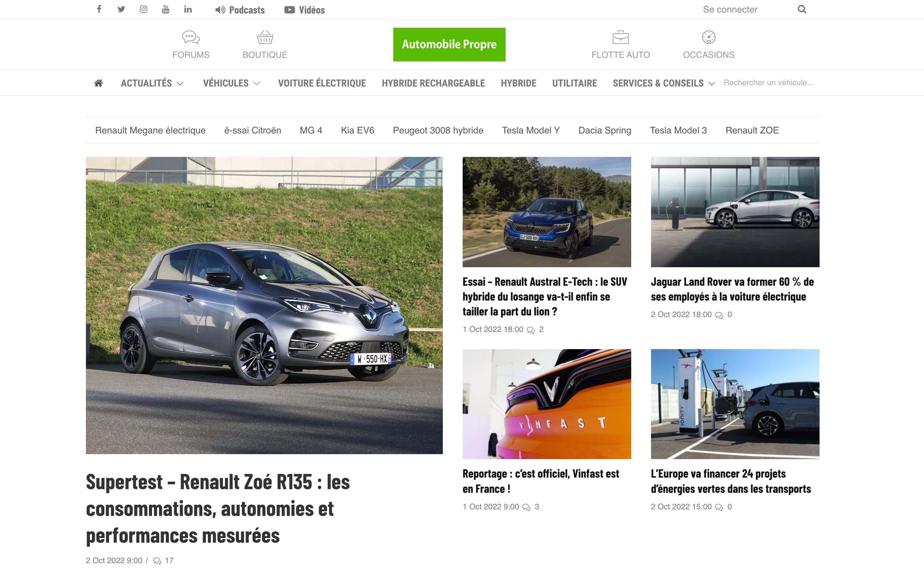Select the Se connecter link

point(730,9)
